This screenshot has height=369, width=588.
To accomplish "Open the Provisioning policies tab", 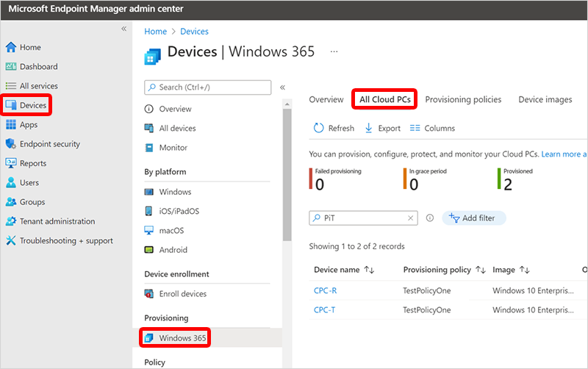I will [463, 99].
